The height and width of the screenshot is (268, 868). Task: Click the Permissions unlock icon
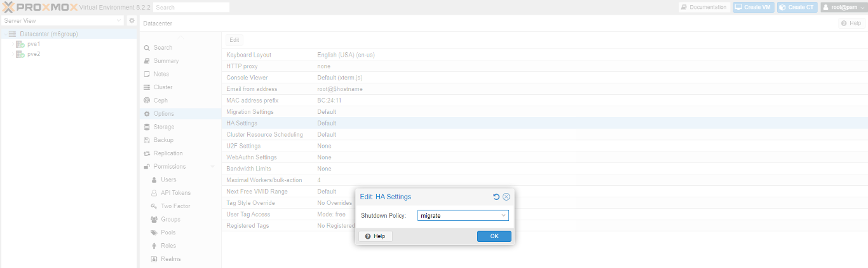point(147,167)
